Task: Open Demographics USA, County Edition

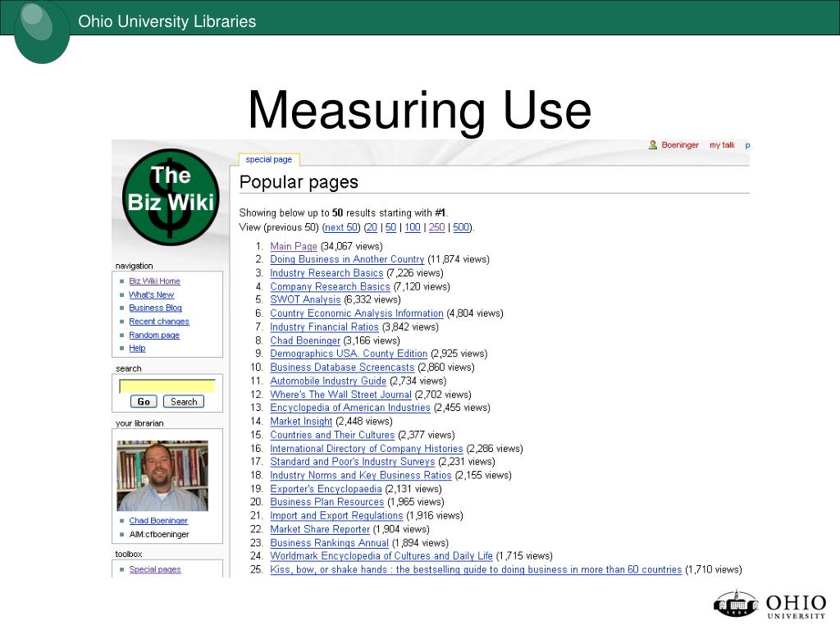Action: click(x=349, y=354)
